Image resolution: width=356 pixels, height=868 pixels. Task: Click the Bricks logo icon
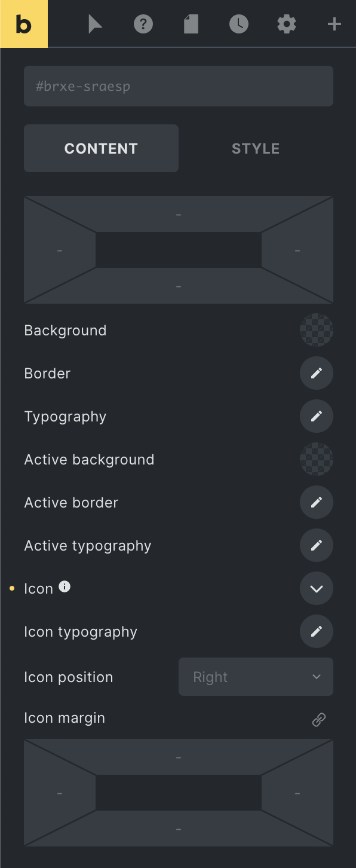click(24, 24)
